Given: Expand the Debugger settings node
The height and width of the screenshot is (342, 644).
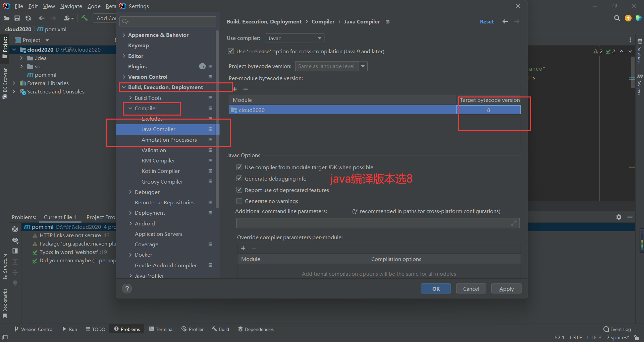Looking at the screenshot, I should 130,192.
